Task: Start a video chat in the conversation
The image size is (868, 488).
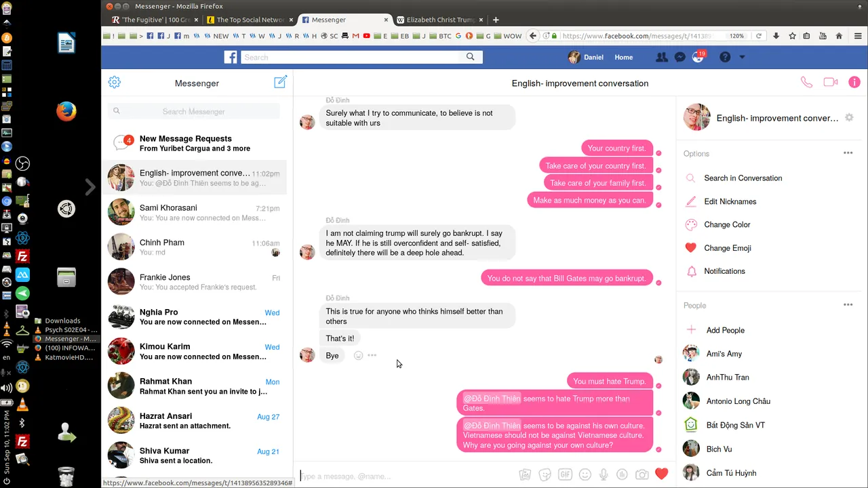Action: [831, 83]
